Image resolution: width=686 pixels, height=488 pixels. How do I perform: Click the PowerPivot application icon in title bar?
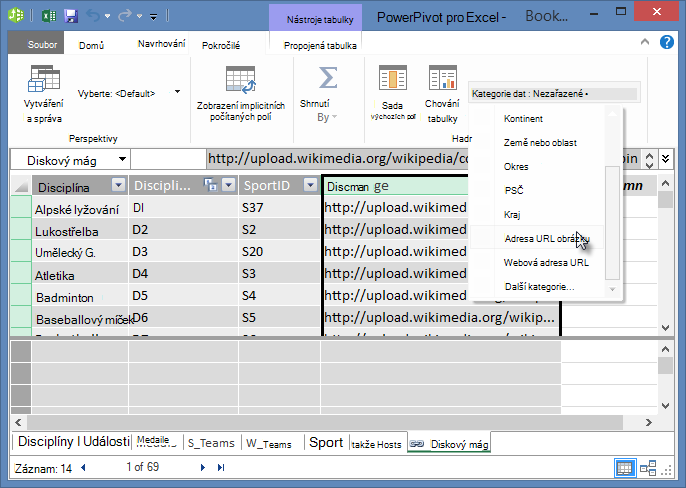[x=16, y=15]
